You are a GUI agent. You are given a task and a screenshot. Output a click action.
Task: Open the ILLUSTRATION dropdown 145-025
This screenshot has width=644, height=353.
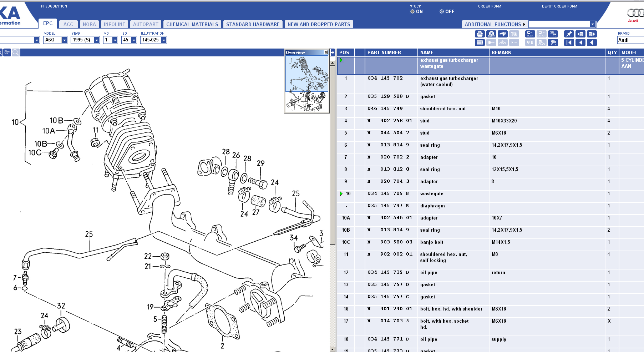[x=164, y=40]
